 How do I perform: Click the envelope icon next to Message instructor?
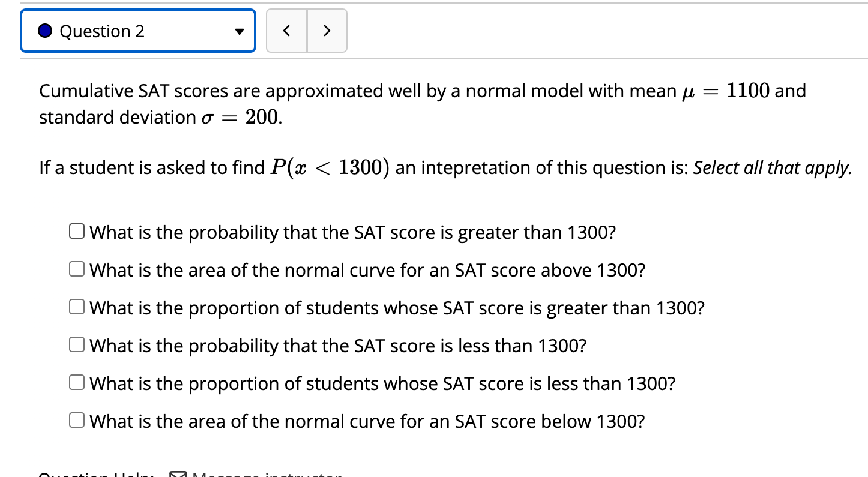tap(177, 474)
